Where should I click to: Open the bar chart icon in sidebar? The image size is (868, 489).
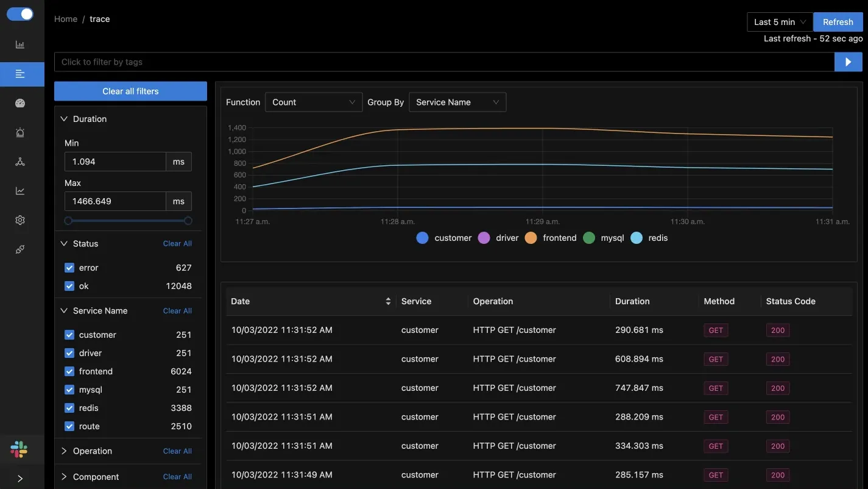coord(20,45)
